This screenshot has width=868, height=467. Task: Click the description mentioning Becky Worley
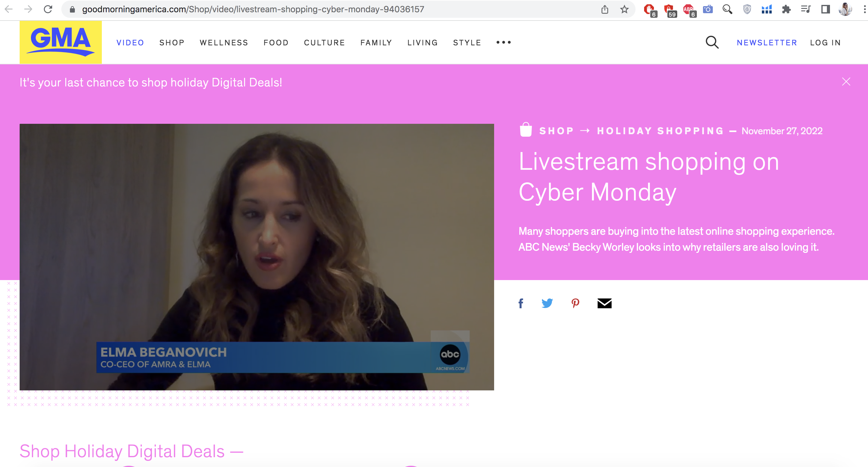click(x=677, y=239)
